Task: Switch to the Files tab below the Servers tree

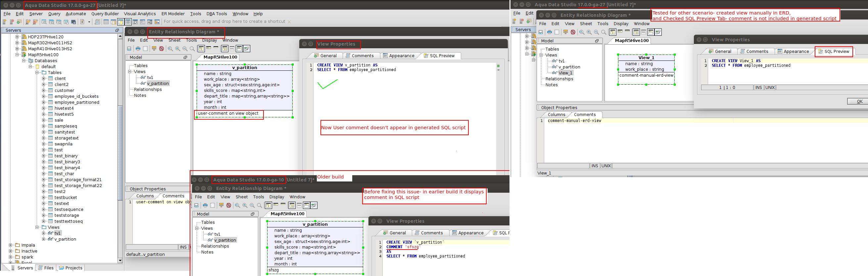Action: click(x=46, y=268)
